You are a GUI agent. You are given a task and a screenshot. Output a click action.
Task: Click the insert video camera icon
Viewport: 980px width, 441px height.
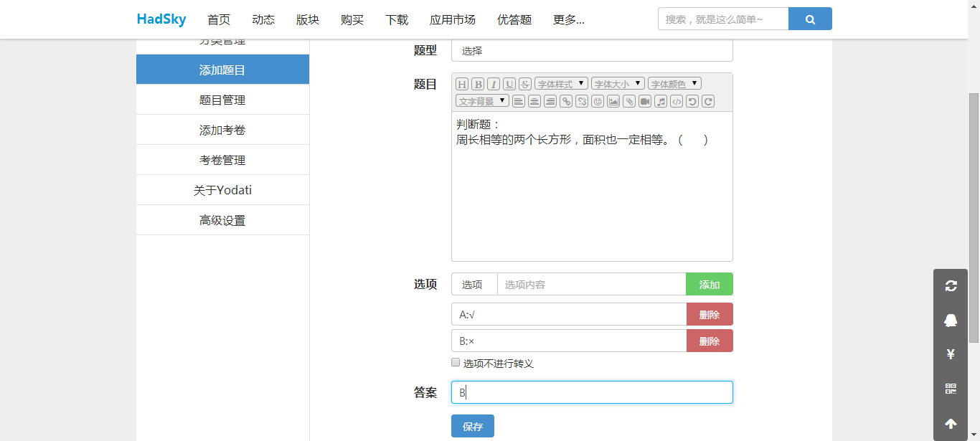(645, 101)
